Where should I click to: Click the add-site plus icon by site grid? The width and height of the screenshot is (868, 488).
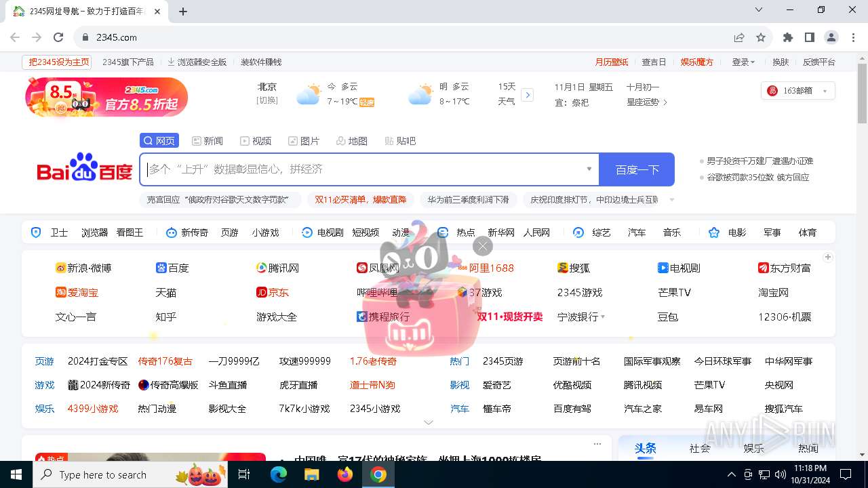(828, 257)
